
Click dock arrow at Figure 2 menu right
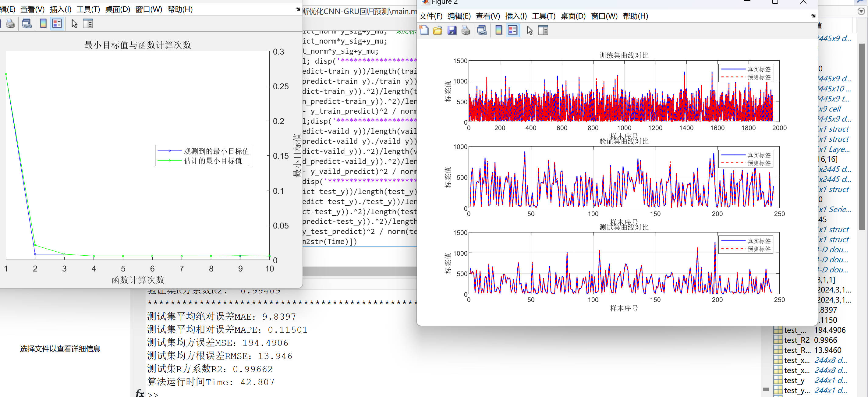point(813,16)
